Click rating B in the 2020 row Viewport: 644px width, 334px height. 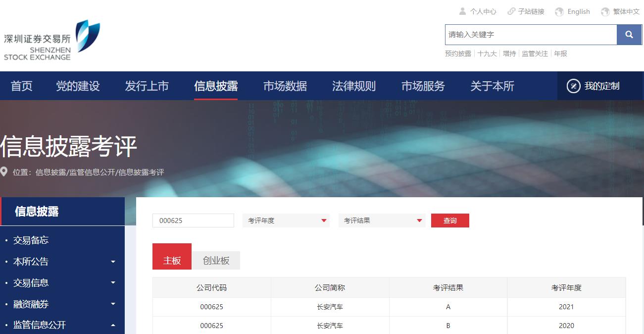448,326
